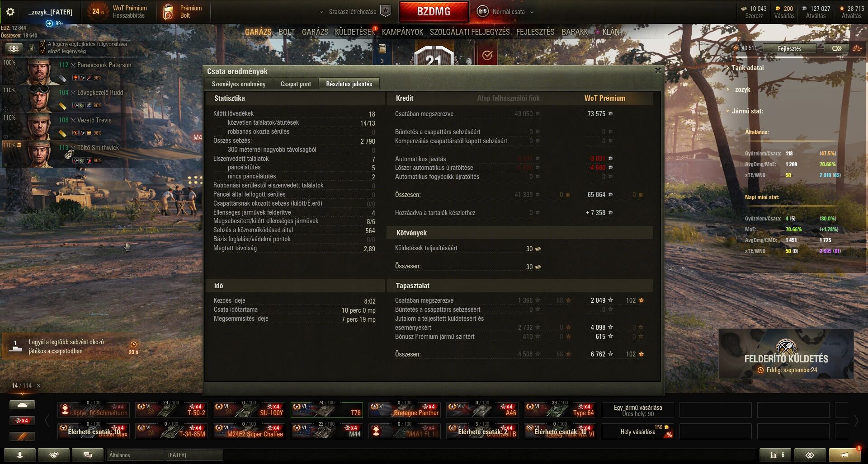Open game settings gear icon
Viewport: 868px width, 464px height.
pyautogui.click(x=10, y=12)
